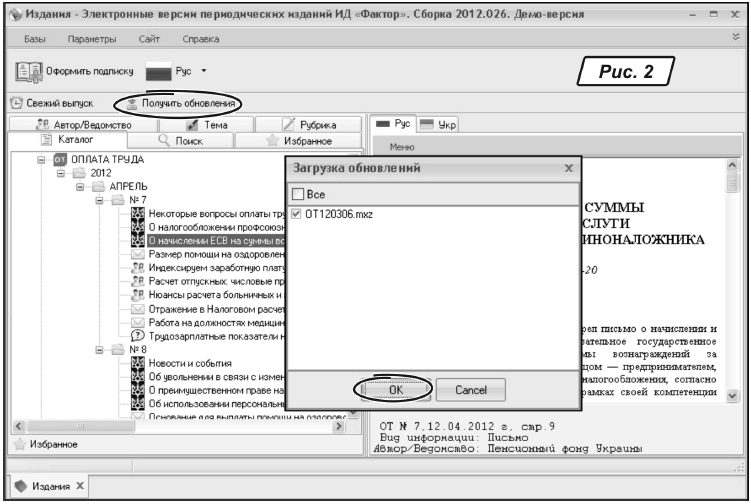Viewport: 751px width, 504px height.
Task: Open the Избранное star at panel bottom
Action: coord(17,443)
